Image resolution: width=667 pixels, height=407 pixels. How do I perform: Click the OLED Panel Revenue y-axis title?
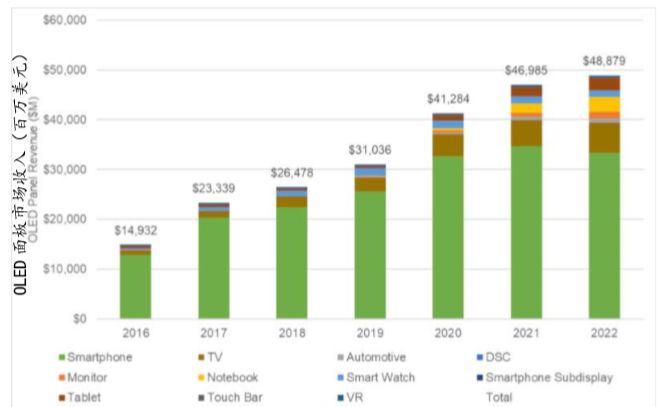point(34,168)
